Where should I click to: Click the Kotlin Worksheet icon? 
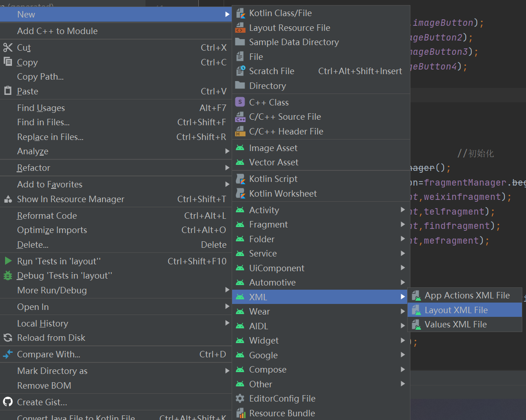[x=240, y=193]
